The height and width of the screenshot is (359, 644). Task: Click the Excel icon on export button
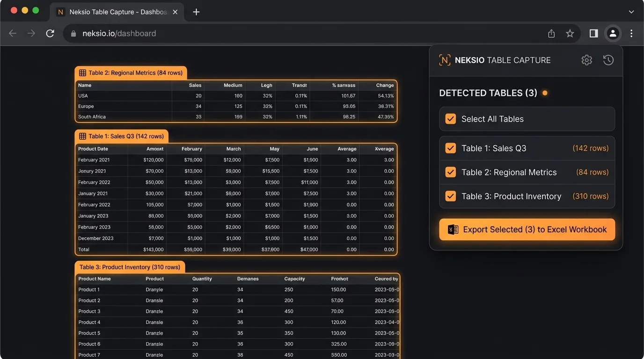[x=453, y=230]
